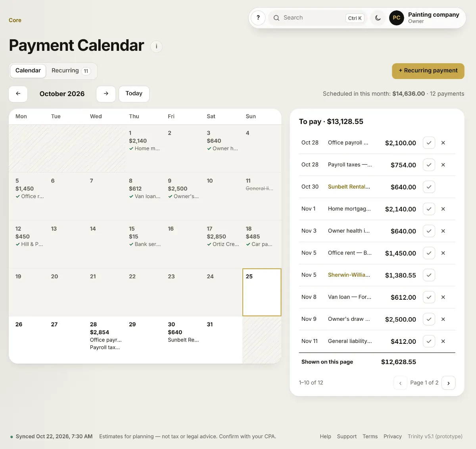476x449 pixels.
Task: Open Hill & P... entry on October 12
Action: 29,244
